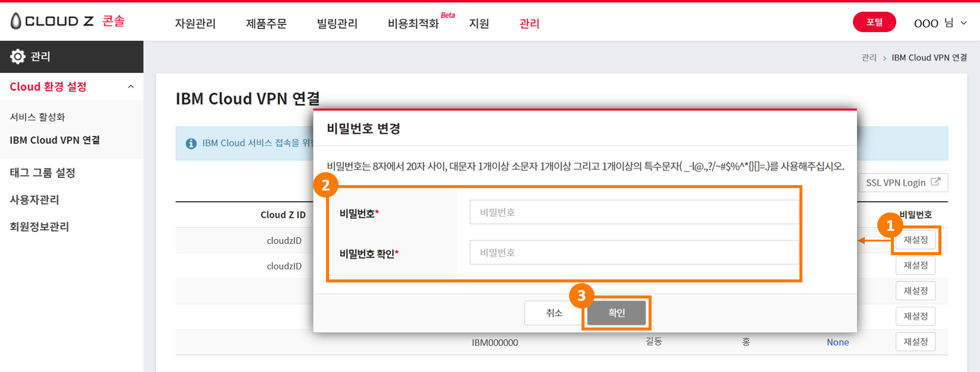
Task: Click 재설정 in second cloudzID row
Action: click(x=915, y=265)
